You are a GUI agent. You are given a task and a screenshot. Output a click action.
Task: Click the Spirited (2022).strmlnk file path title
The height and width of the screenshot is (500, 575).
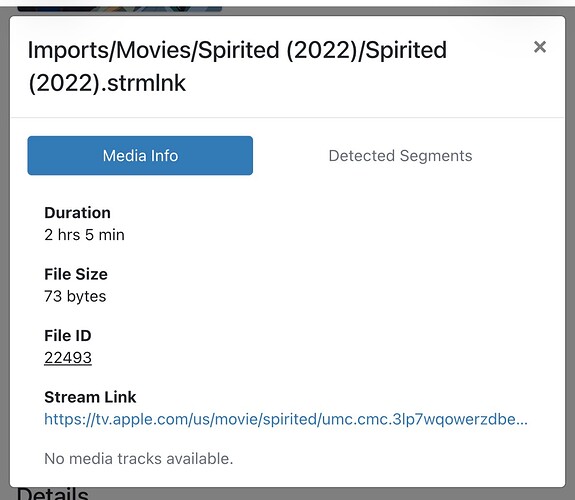click(237, 66)
